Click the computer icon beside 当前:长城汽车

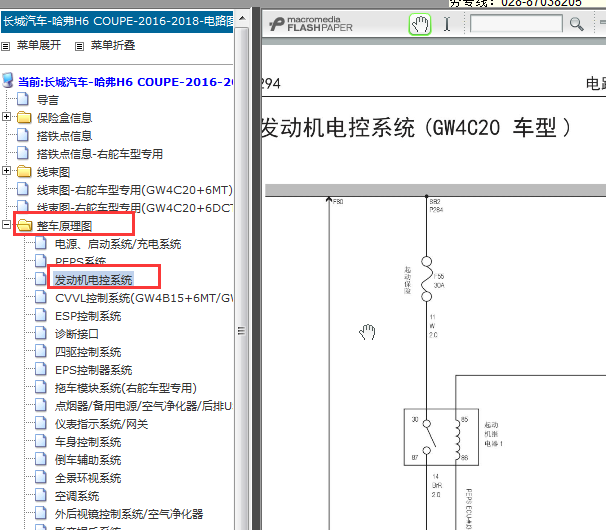click(8, 80)
